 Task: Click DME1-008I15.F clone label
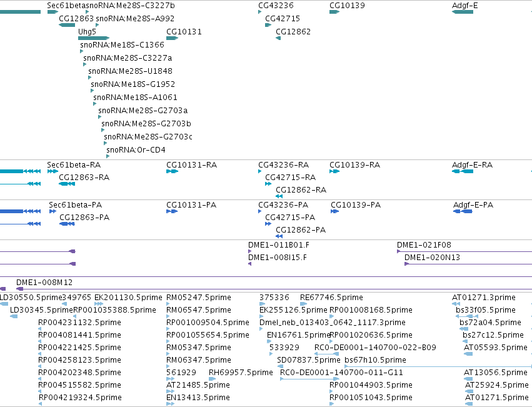278,258
